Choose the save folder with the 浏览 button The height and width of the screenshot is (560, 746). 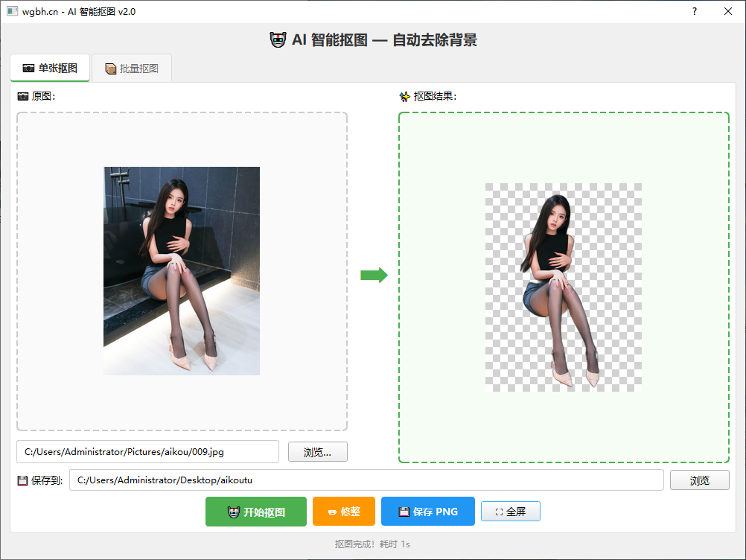[x=700, y=480]
